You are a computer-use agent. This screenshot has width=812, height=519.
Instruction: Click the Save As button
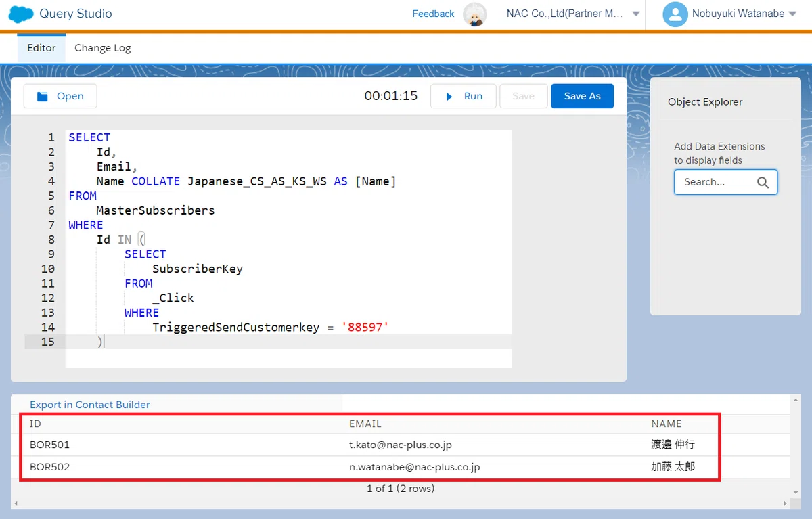582,96
